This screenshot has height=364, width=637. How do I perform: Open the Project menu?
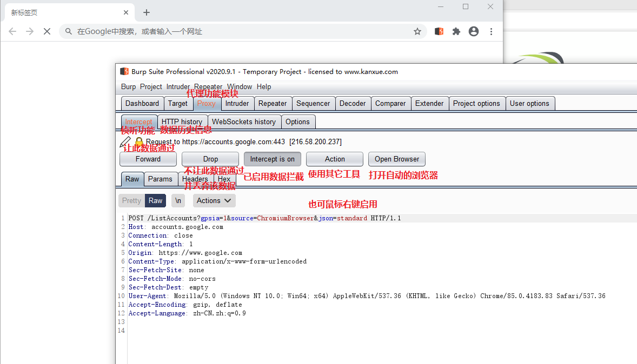point(151,86)
